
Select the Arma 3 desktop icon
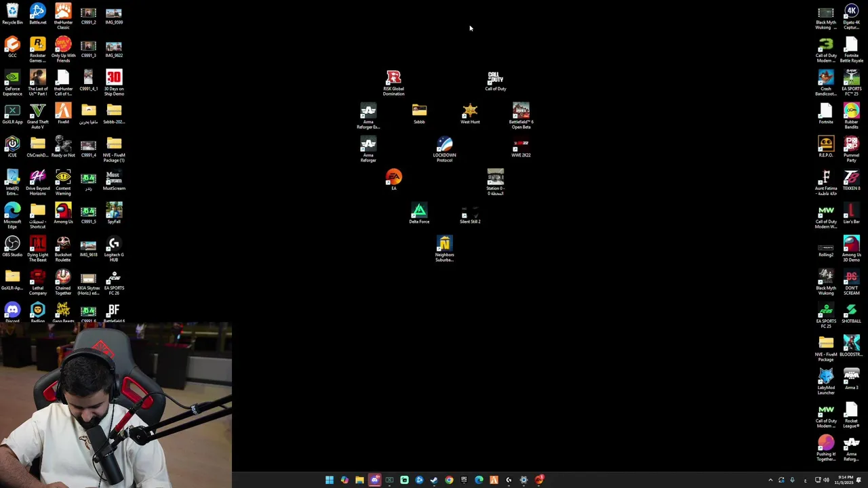click(851, 380)
